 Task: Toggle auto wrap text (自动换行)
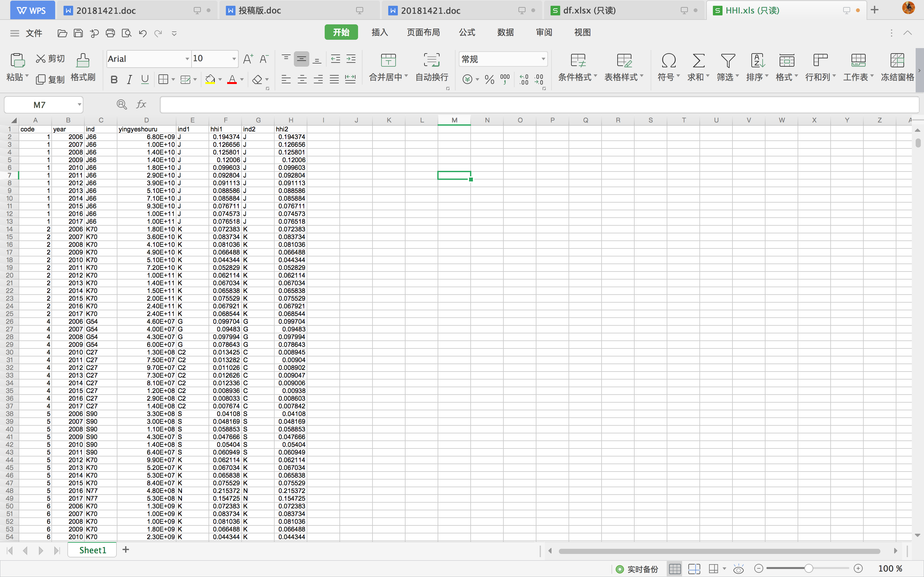tap(432, 60)
